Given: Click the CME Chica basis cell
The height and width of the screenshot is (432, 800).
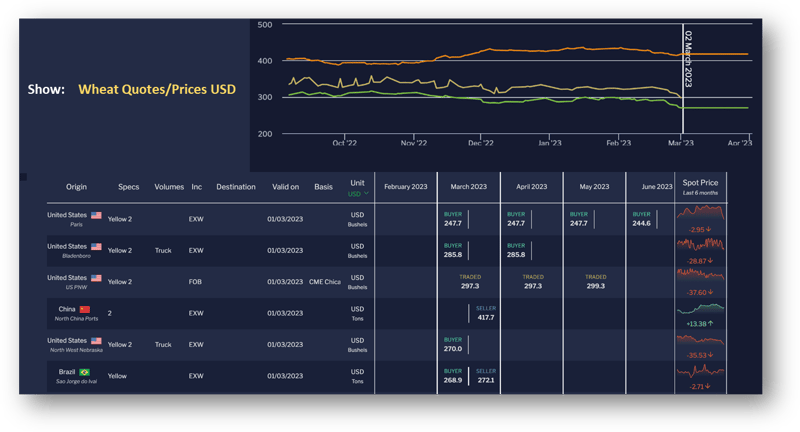Looking at the screenshot, I should pos(324,282).
